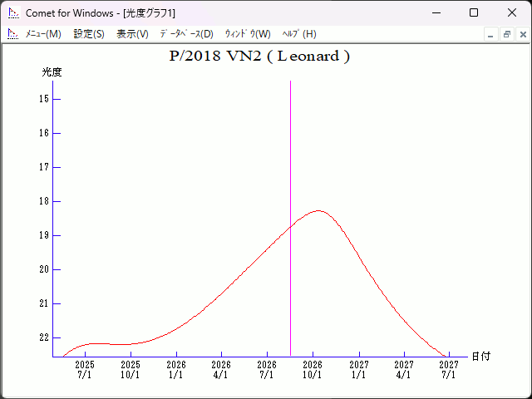Viewport: 532px width, 399px height.
Task: Open the メニュー(M) menu
Action: 43,34
